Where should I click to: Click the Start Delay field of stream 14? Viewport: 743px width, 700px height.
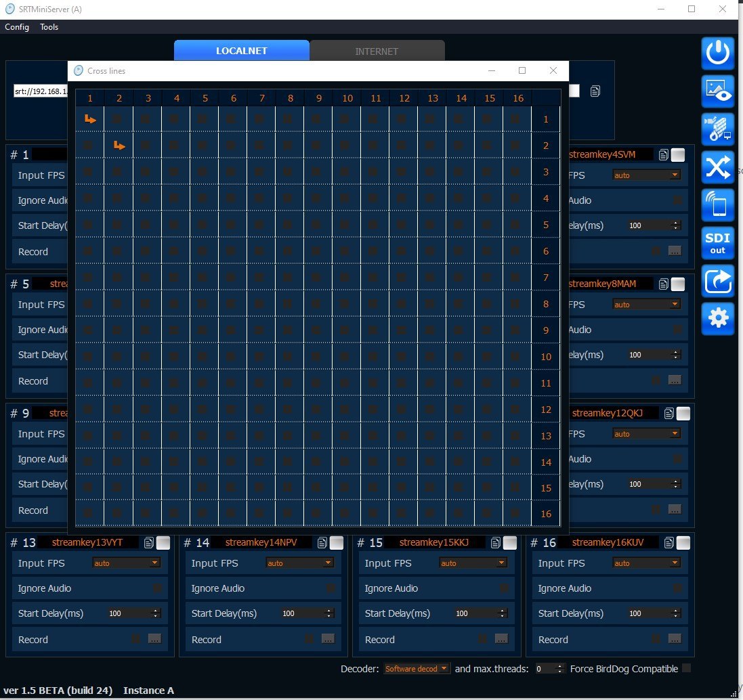tap(307, 613)
